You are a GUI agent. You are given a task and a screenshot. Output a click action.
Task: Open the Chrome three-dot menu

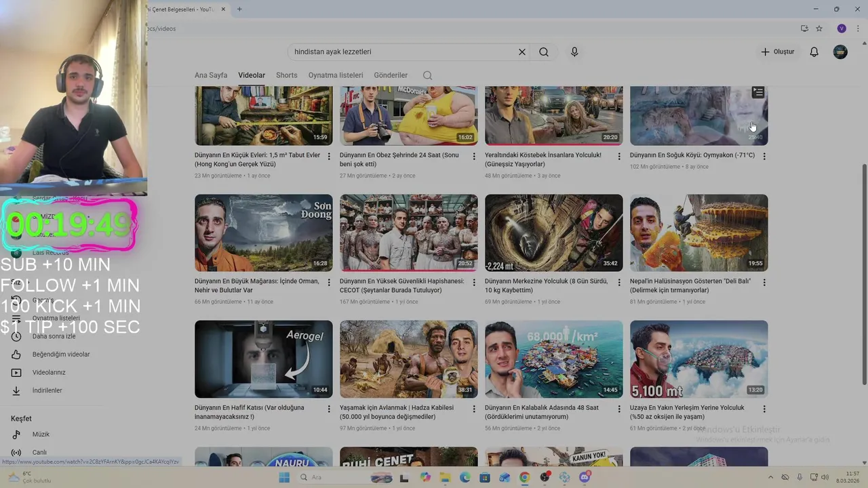[858, 28]
